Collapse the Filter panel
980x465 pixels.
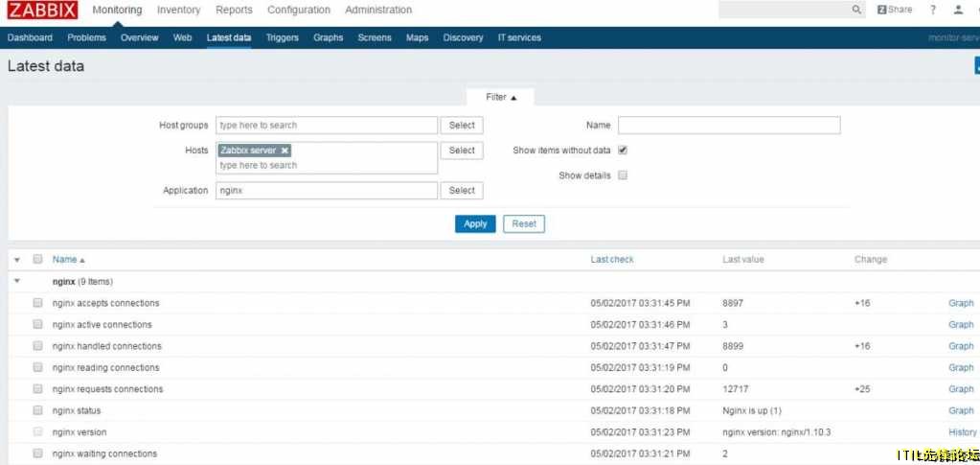click(x=501, y=98)
